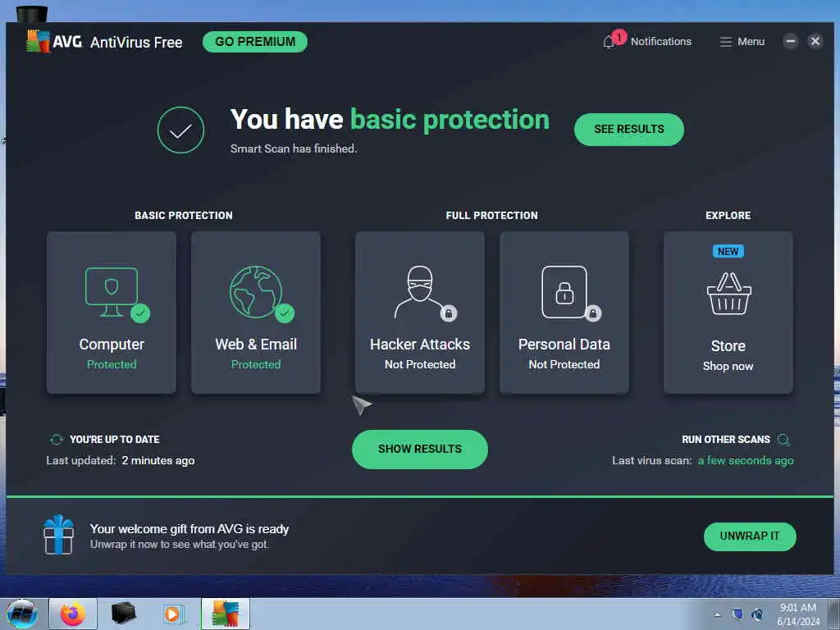
Task: Click the '2 minutes ago' update time
Action: click(158, 461)
